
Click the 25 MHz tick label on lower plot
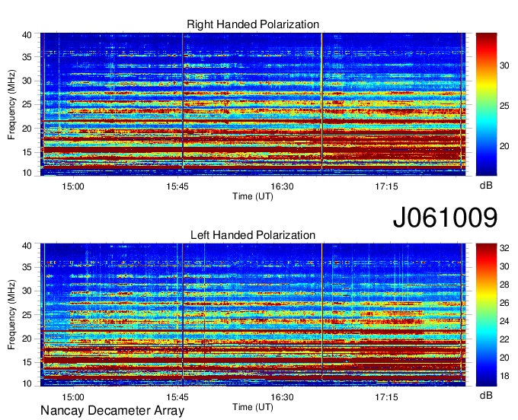pos(27,315)
